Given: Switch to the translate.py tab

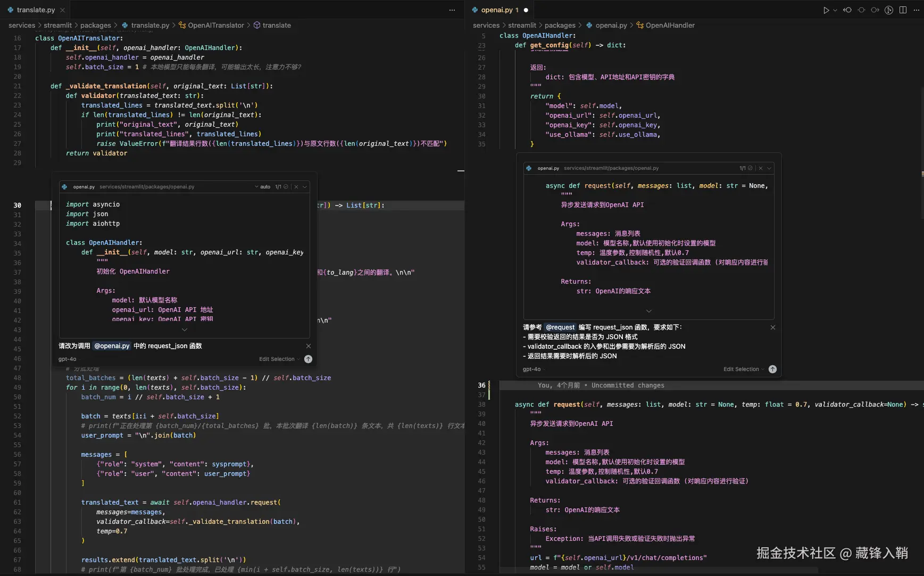Looking at the screenshot, I should 36,10.
